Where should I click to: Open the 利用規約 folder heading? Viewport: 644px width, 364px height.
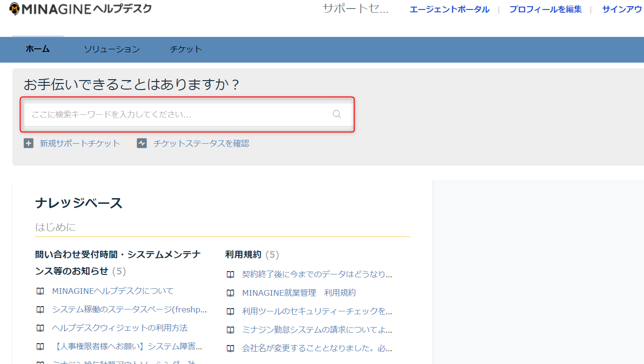tap(243, 255)
